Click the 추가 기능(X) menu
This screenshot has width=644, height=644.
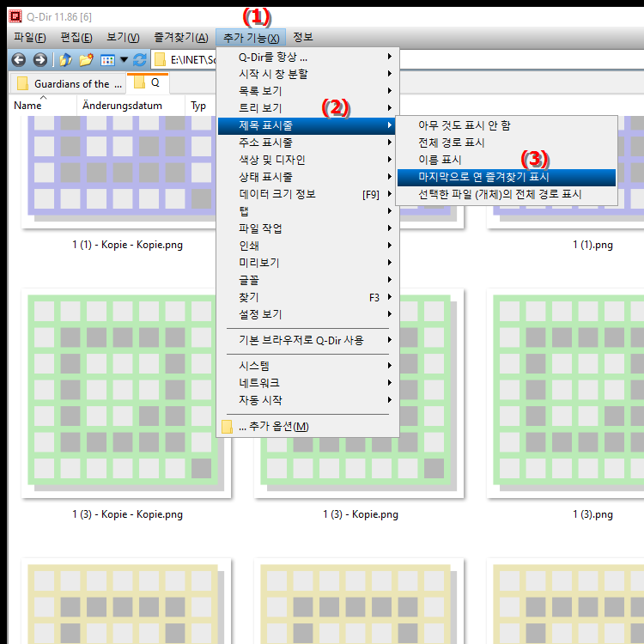pyautogui.click(x=251, y=38)
